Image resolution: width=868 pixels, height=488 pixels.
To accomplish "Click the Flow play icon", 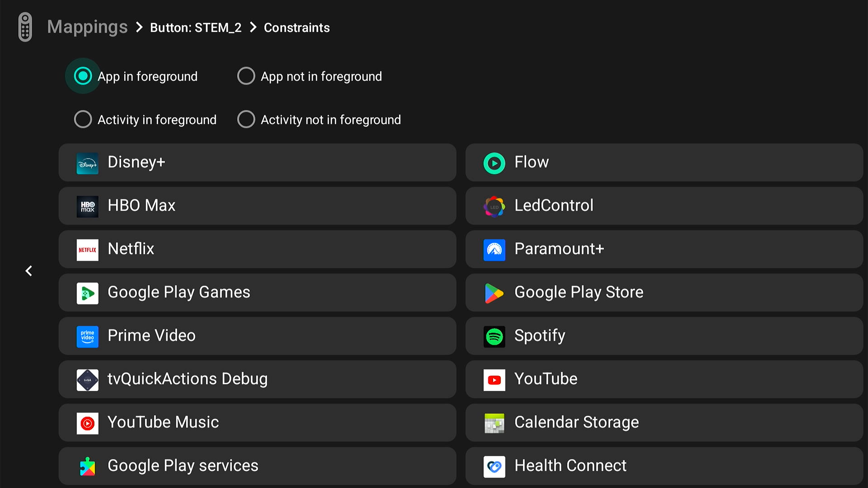I will (494, 163).
